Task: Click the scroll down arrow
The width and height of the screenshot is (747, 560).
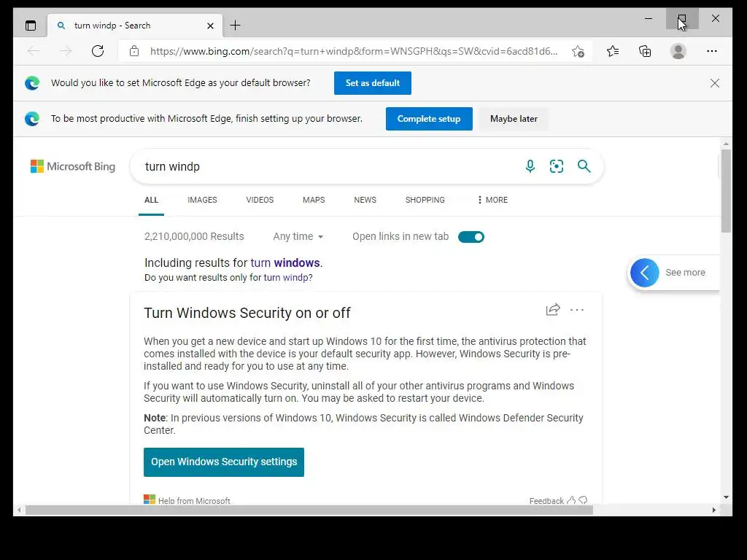Action: 726,497
